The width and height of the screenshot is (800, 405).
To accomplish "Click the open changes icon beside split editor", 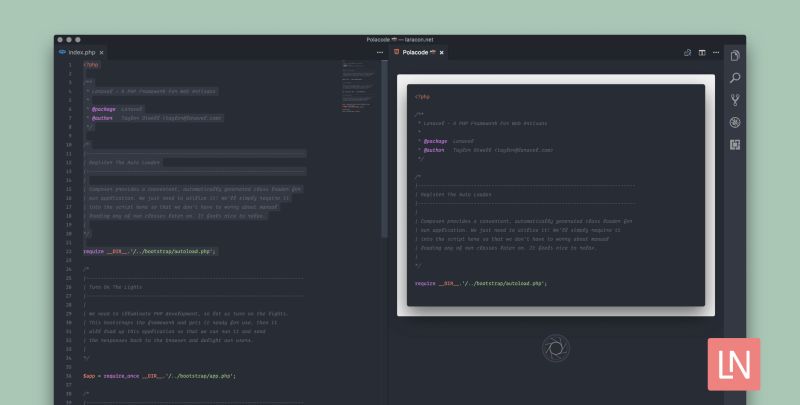I will click(687, 53).
